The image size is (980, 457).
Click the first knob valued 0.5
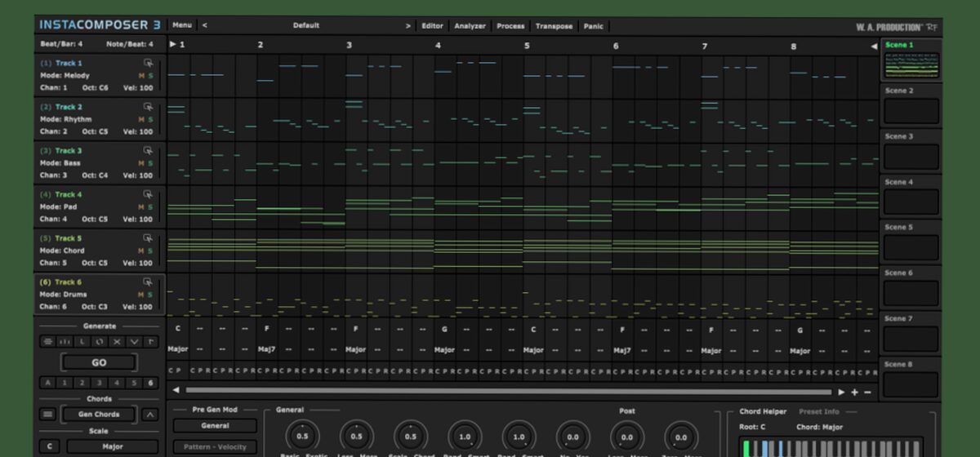point(302,437)
